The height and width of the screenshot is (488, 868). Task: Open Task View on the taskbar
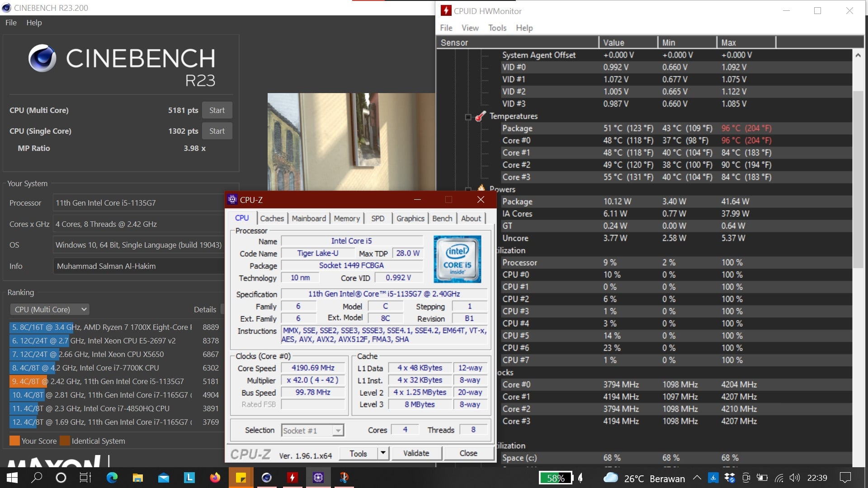pos(85,478)
